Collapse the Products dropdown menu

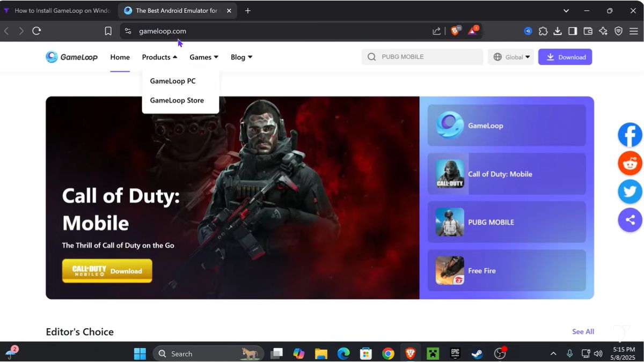[x=159, y=57]
